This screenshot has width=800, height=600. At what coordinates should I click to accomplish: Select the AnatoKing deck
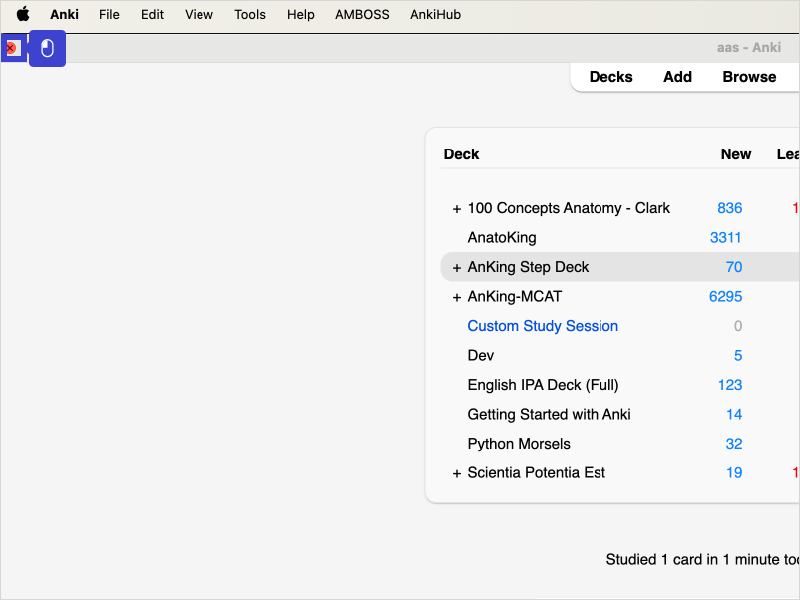click(x=502, y=238)
